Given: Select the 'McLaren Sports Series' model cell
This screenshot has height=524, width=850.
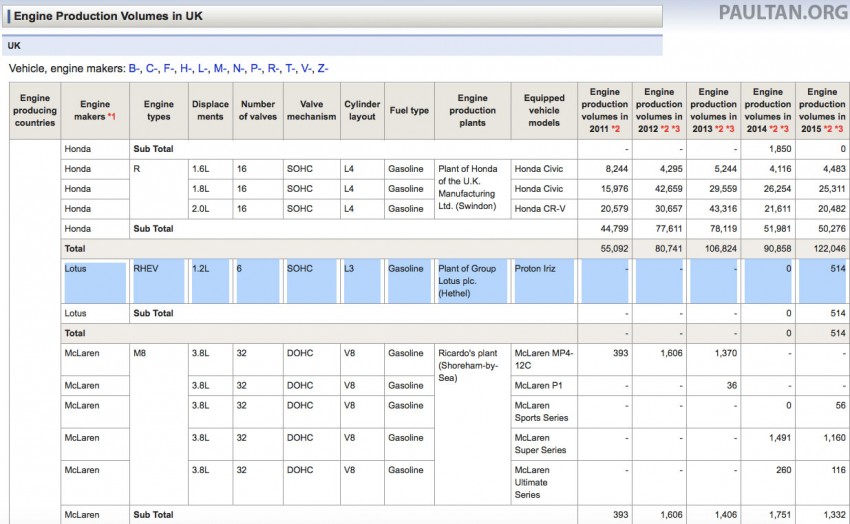Looking at the screenshot, I should (544, 412).
